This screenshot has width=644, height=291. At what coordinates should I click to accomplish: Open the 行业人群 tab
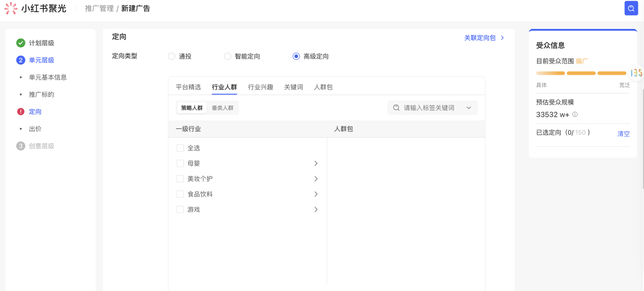click(x=224, y=87)
